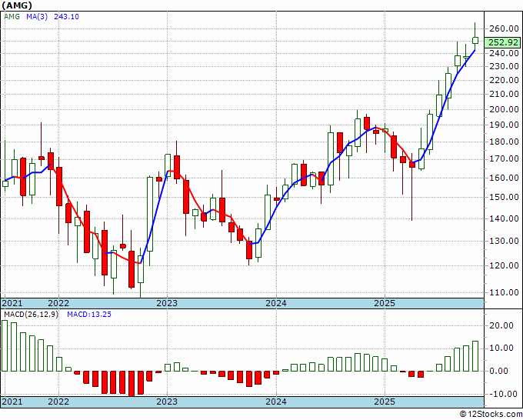The image size is (523, 420).
Task: Click 2022 on the price chart timeline
Action: (58, 303)
